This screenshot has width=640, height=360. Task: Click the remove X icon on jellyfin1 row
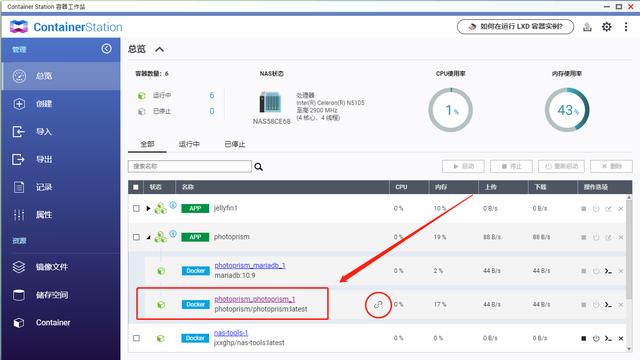point(620,209)
